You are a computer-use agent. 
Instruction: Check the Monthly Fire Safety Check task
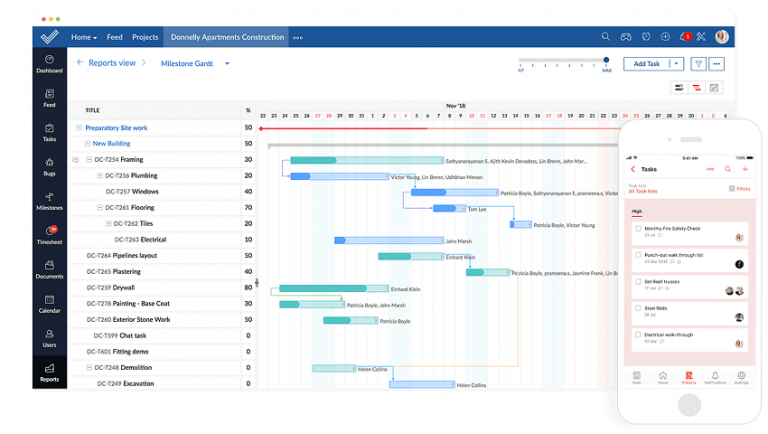tap(638, 229)
